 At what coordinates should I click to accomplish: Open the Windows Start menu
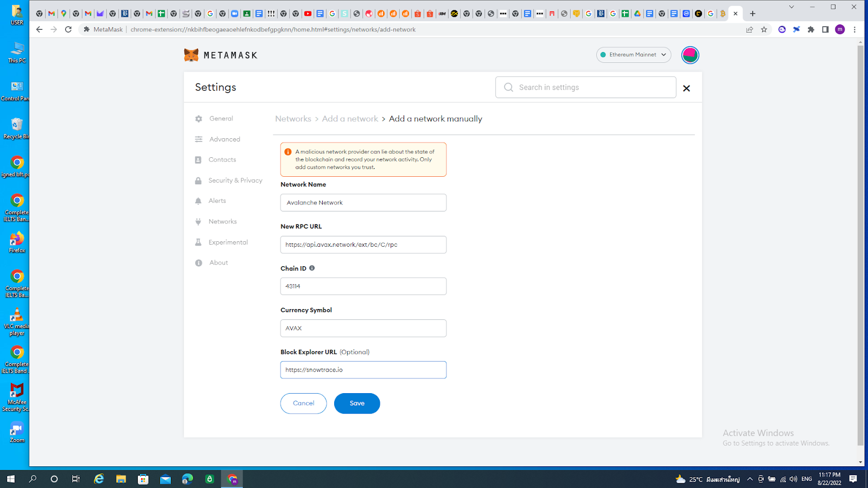[11, 479]
